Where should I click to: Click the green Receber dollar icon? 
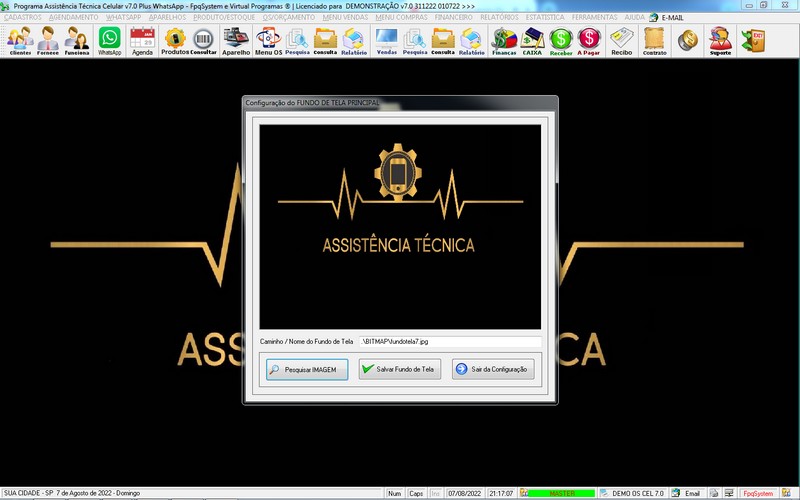pyautogui.click(x=561, y=41)
